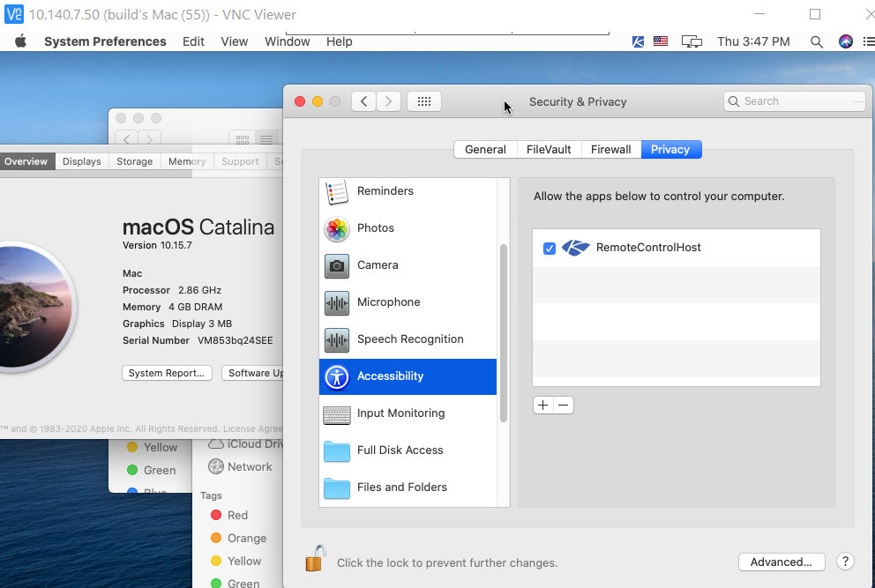The width and height of the screenshot is (875, 588).
Task: Switch to the FileVault tab
Action: coord(548,149)
